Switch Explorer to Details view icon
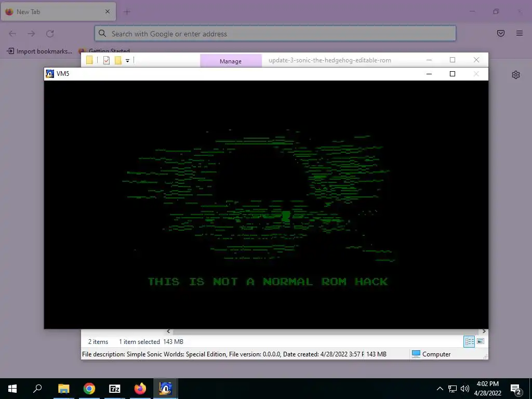Image resolution: width=532 pixels, height=399 pixels. pyautogui.click(x=469, y=341)
